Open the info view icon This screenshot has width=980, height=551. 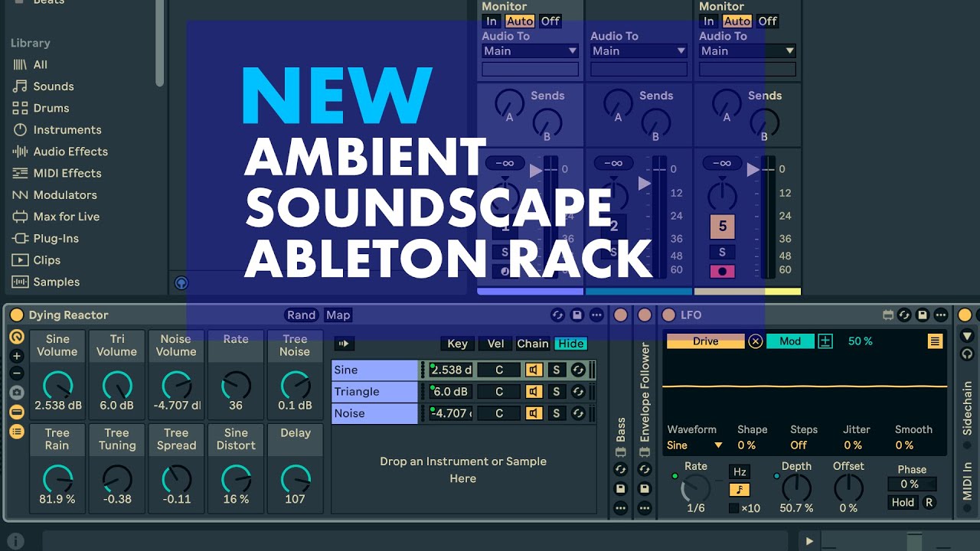pos(16,541)
